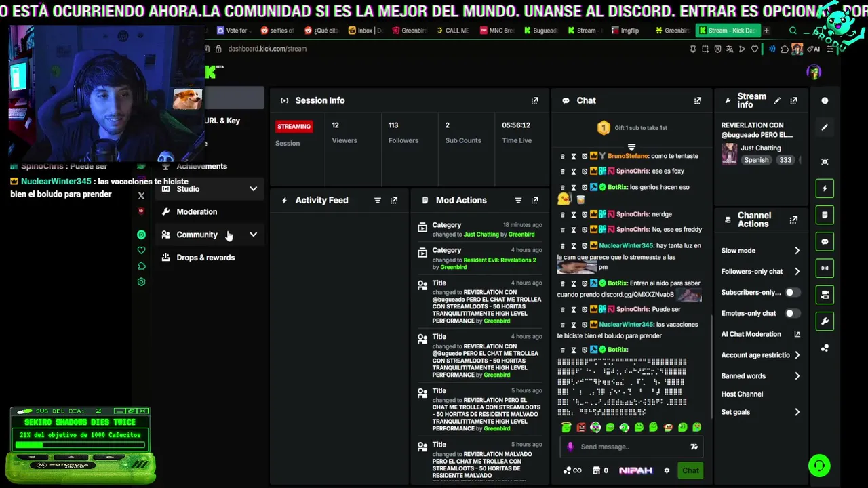The height and width of the screenshot is (488, 868).
Task: Toggle Emotes-only chat switch
Action: (792, 314)
